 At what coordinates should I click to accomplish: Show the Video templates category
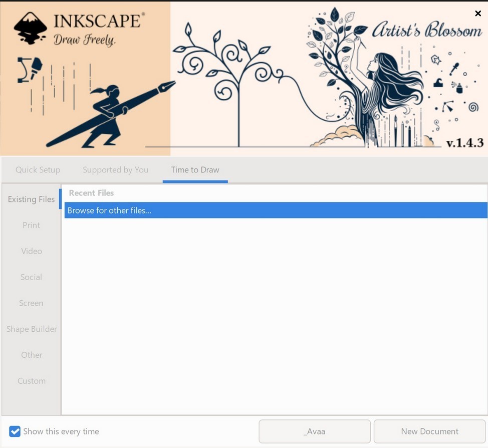click(31, 251)
